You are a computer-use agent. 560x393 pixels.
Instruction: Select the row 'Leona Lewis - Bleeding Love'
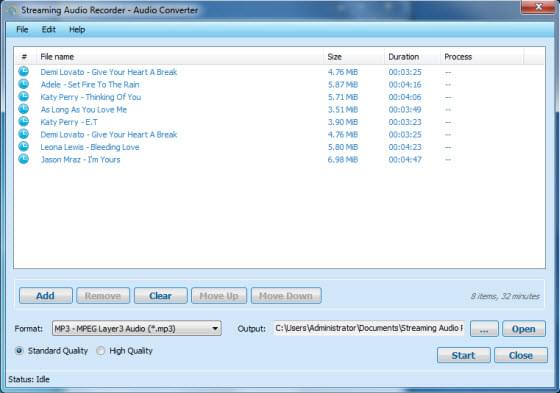(279, 147)
